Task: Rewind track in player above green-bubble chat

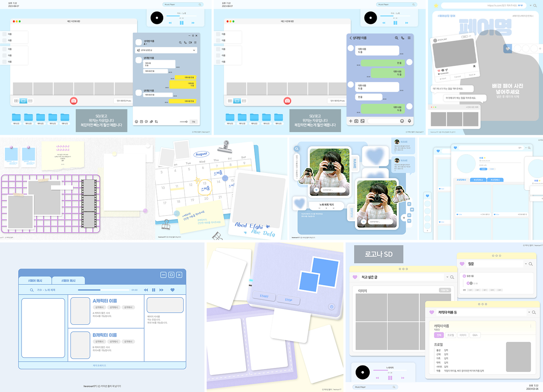Action: click(x=384, y=23)
